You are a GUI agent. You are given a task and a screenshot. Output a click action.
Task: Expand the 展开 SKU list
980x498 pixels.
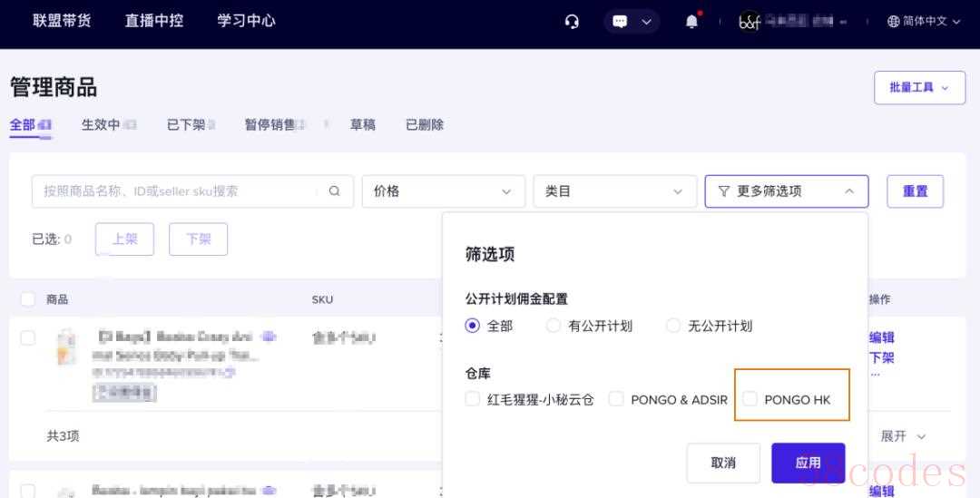coord(903,436)
